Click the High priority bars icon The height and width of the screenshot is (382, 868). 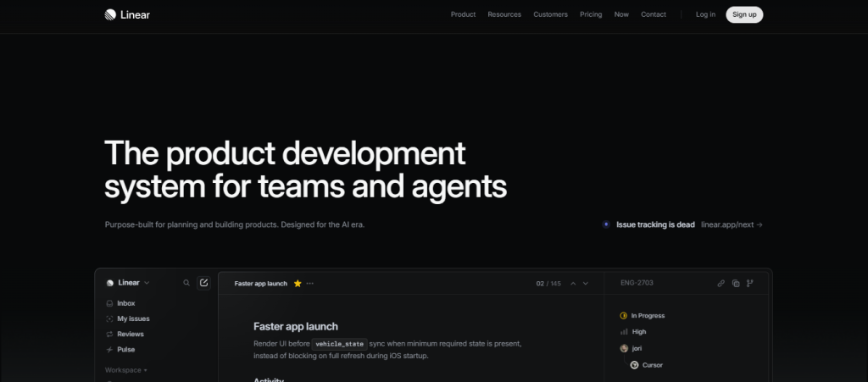click(624, 332)
